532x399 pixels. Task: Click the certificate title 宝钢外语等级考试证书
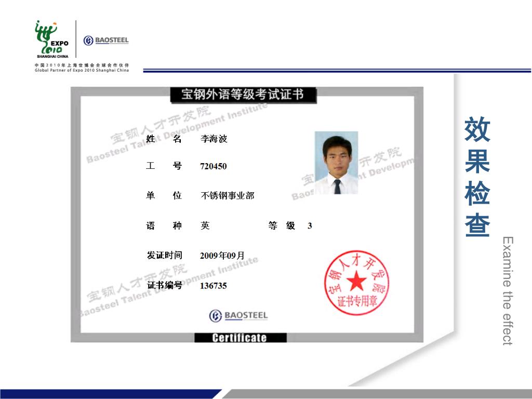[243, 95]
